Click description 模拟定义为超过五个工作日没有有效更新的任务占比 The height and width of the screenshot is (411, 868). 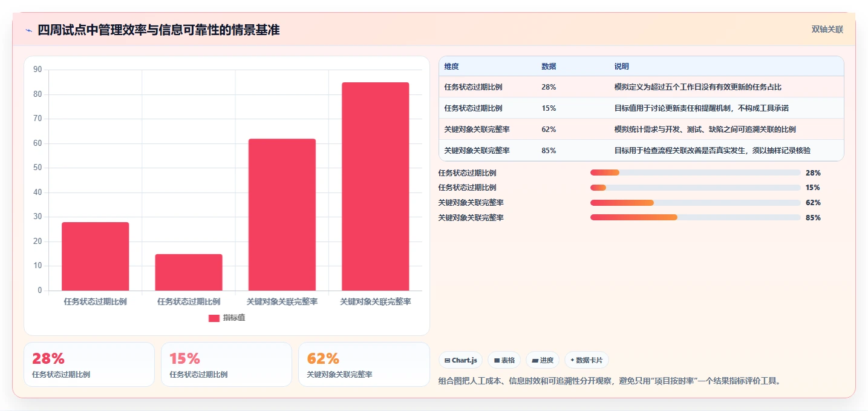click(697, 87)
